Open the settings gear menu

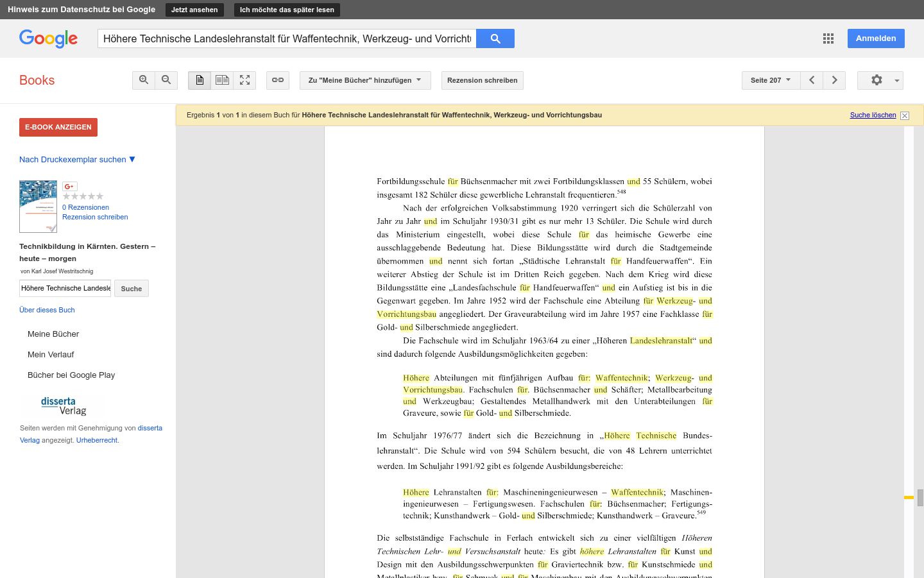880,80
